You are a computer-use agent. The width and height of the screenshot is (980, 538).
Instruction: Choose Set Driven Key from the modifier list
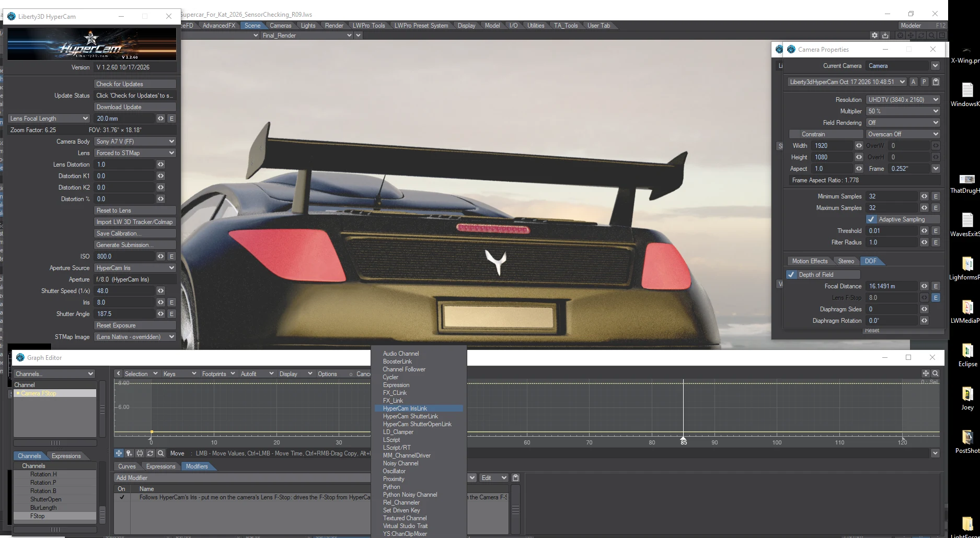pos(401,510)
